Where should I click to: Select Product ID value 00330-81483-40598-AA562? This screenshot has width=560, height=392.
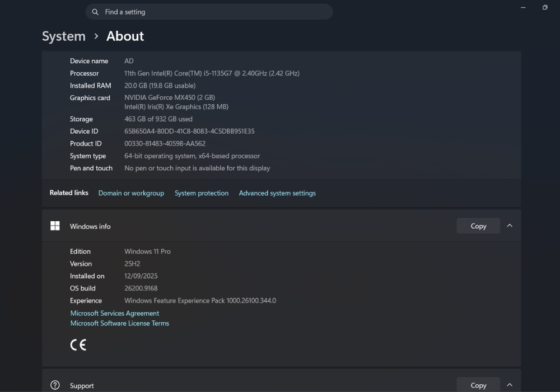pos(165,143)
